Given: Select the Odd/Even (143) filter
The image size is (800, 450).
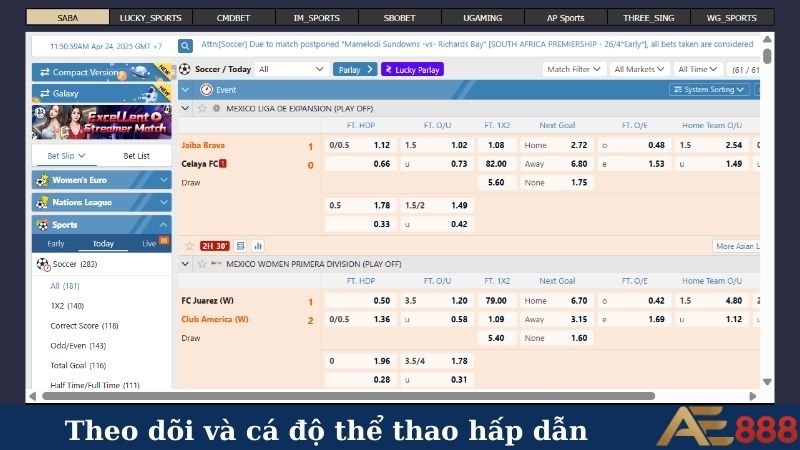Looking at the screenshot, I should coord(78,345).
